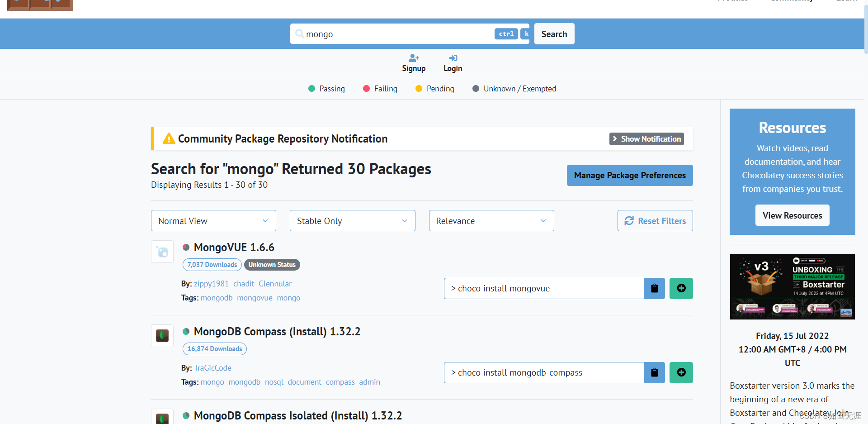868x424 pixels.
Task: Open the MongoVUE package icon
Action: (x=162, y=252)
